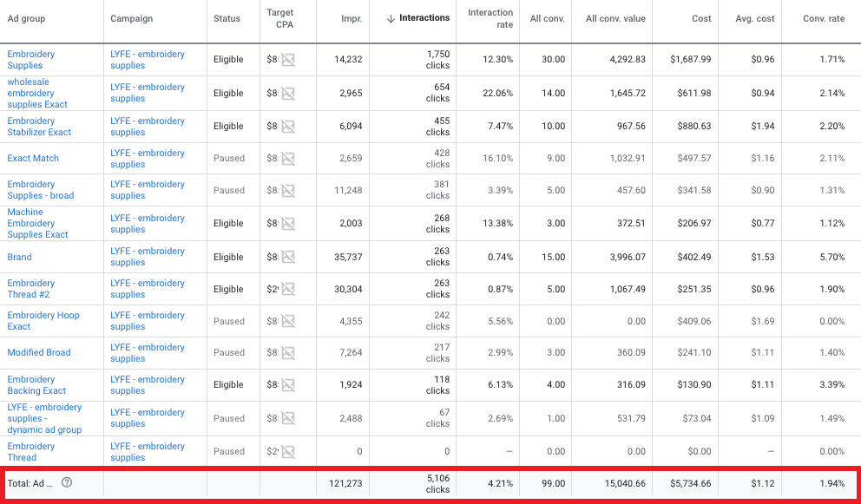The width and height of the screenshot is (861, 504).
Task: Click the sort arrow beside Interactions header
Action: (391, 18)
